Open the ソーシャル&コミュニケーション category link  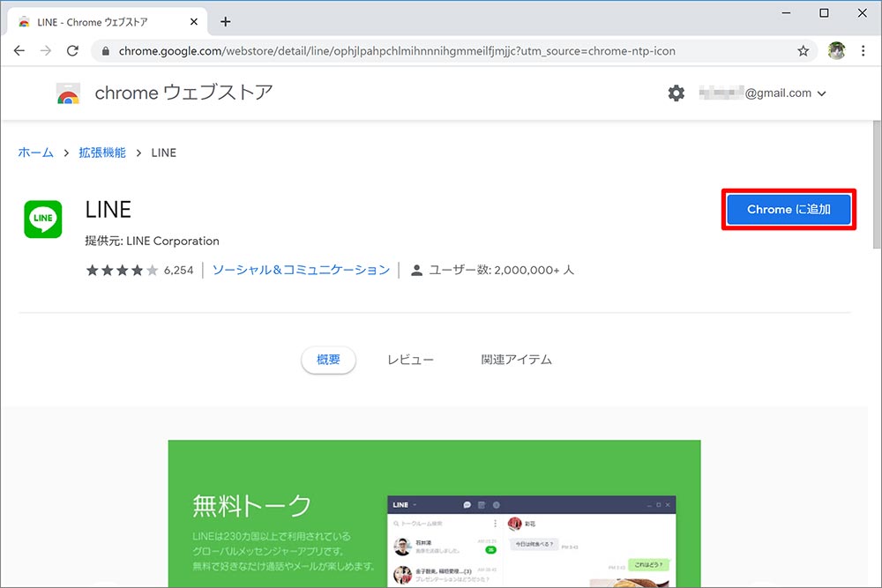point(301,270)
